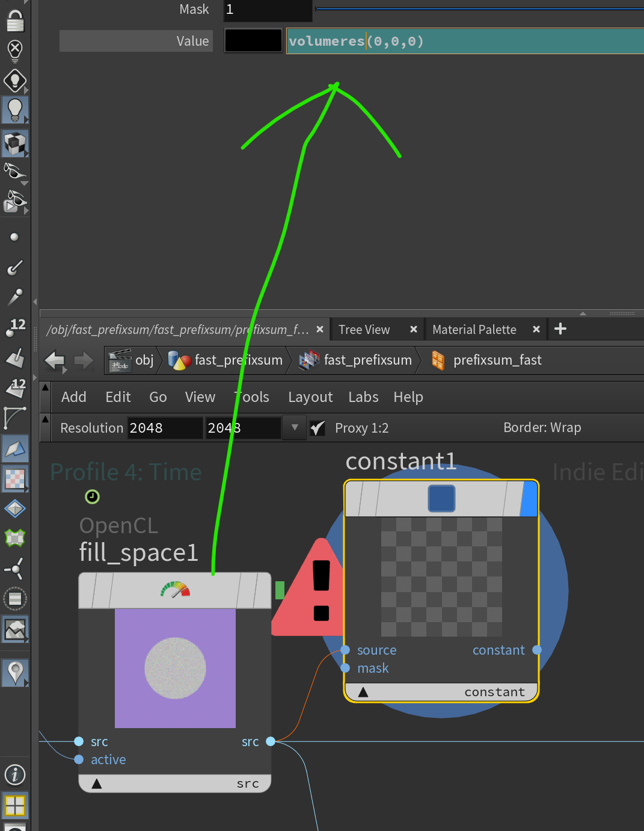This screenshot has height=831, width=644.
Task: Click the forward navigation arrow
Action: pos(84,360)
